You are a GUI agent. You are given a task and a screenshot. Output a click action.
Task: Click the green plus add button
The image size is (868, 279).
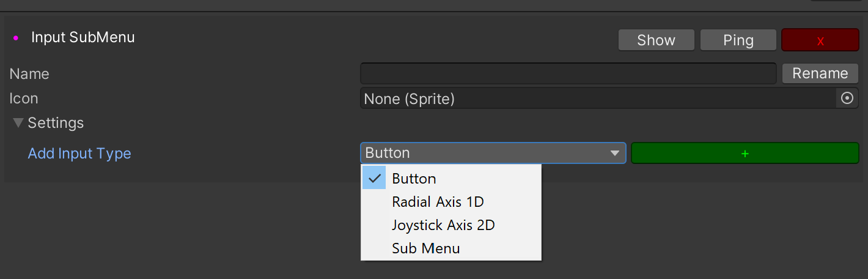745,153
